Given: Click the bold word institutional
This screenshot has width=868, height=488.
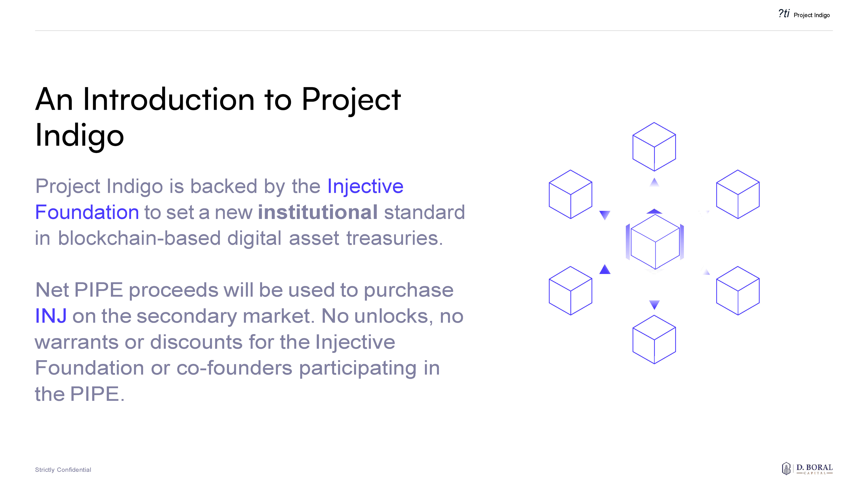Looking at the screenshot, I should click(318, 212).
